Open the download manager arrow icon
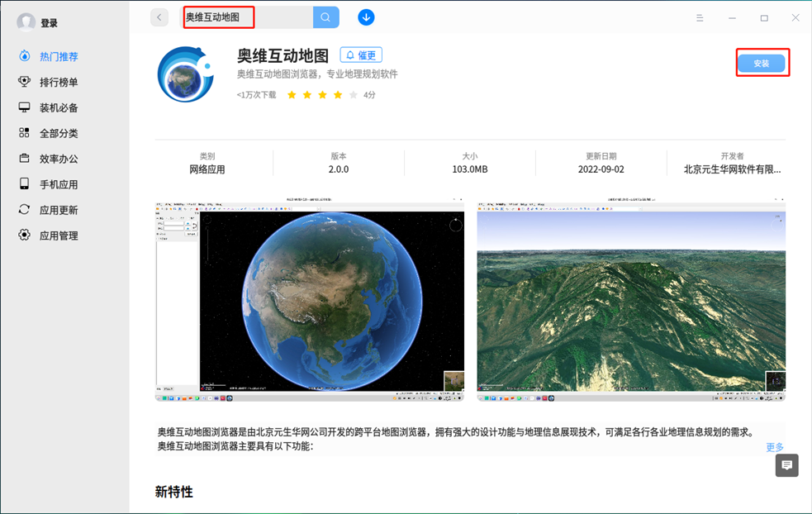 click(366, 17)
